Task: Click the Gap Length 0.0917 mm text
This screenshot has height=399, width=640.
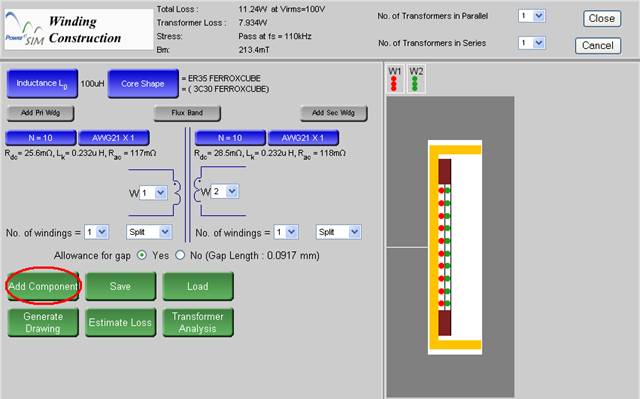Action: click(x=262, y=256)
